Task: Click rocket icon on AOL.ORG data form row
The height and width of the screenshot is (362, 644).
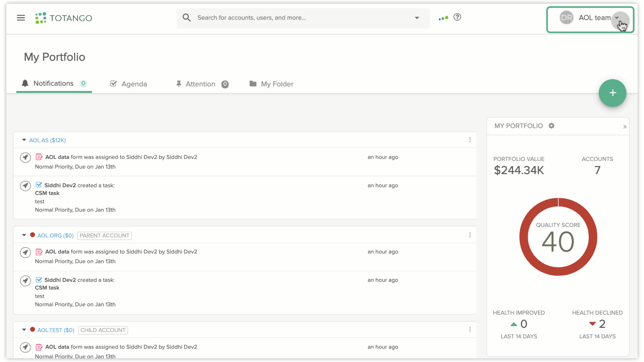Action: click(25, 252)
